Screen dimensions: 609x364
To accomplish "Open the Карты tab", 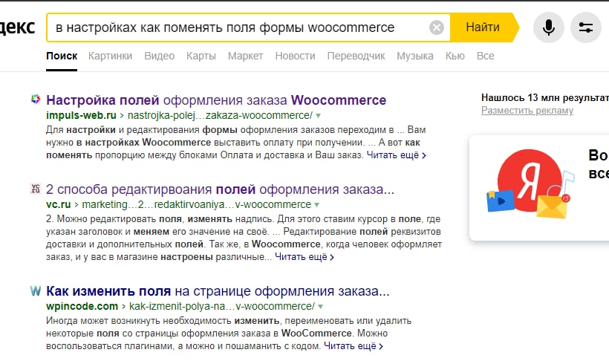I will pos(201,56).
